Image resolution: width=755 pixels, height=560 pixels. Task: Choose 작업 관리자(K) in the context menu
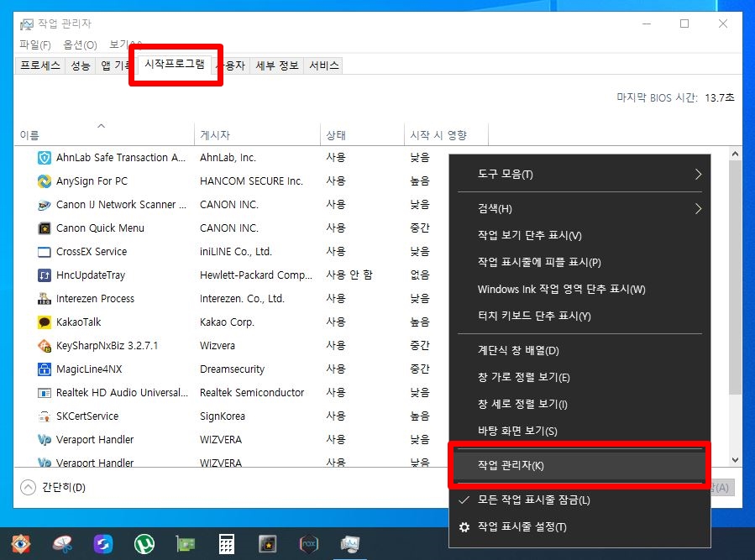(x=579, y=466)
